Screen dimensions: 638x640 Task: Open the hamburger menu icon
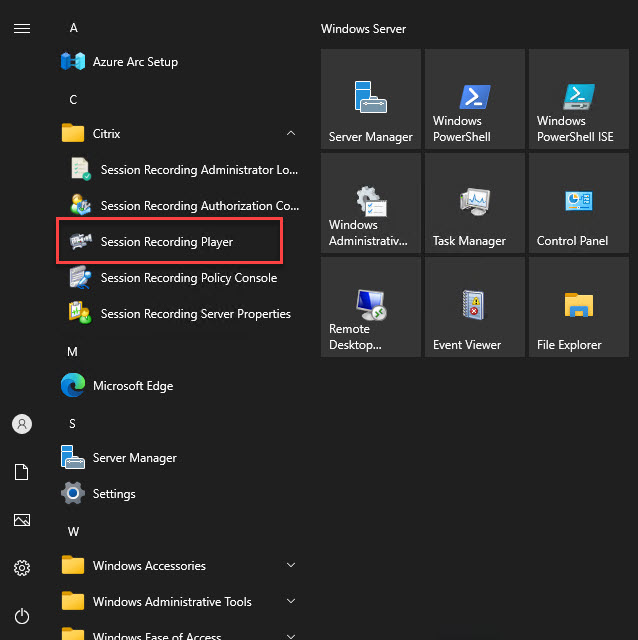click(x=22, y=29)
